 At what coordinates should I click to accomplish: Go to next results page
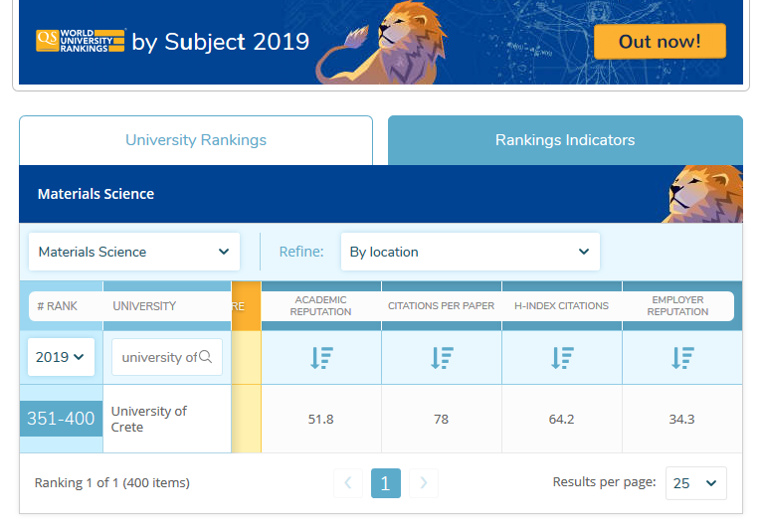tap(424, 483)
